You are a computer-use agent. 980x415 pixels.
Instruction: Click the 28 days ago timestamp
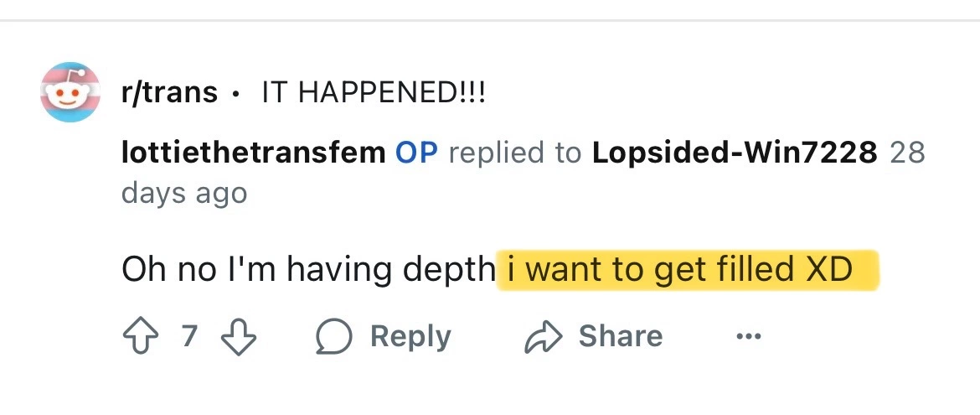pyautogui.click(x=184, y=193)
